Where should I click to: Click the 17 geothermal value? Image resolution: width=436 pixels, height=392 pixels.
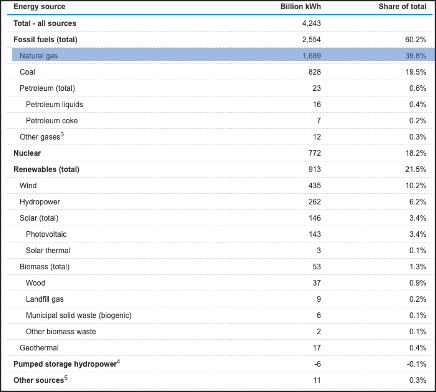(x=317, y=348)
